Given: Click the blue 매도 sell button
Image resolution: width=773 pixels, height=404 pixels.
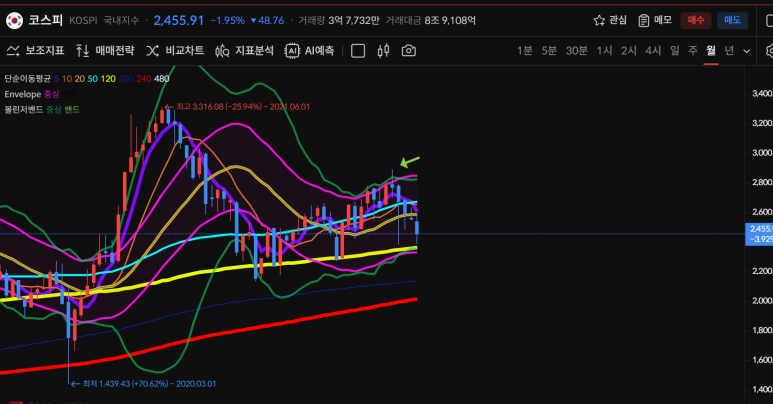Looking at the screenshot, I should coord(732,20).
